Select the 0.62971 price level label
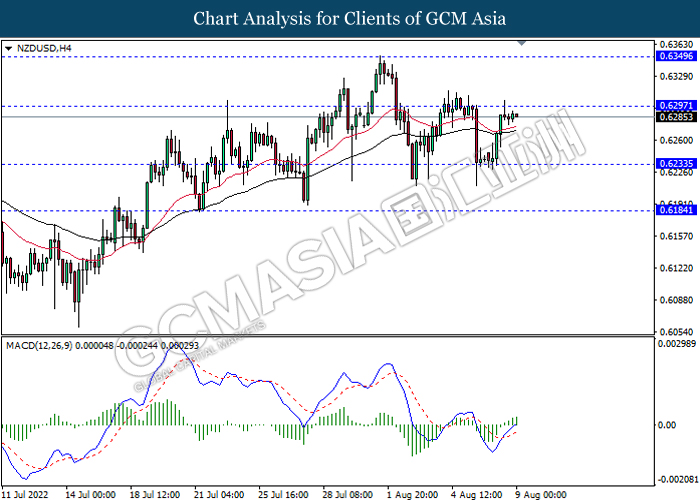This screenshot has height=500, width=700. (x=676, y=105)
